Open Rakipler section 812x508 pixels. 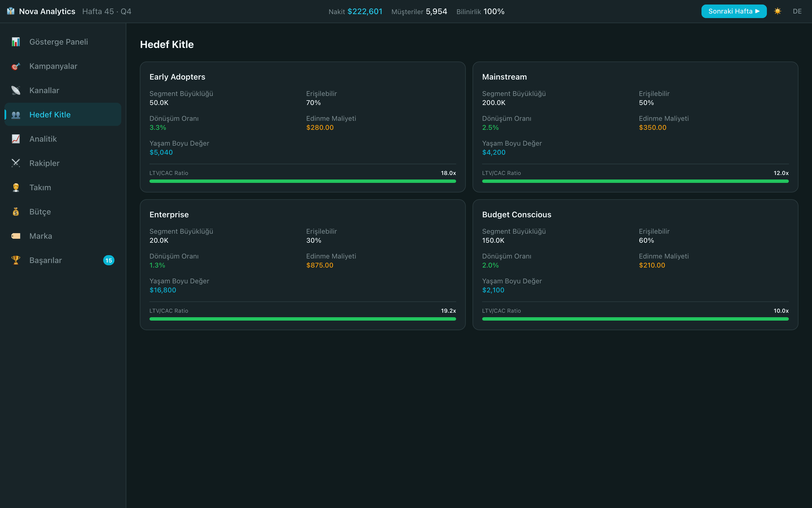coord(63,163)
